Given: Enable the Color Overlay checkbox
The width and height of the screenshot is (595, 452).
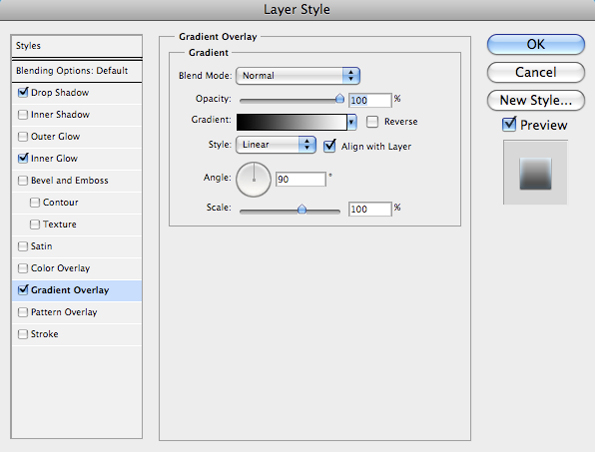Looking at the screenshot, I should [x=23, y=268].
